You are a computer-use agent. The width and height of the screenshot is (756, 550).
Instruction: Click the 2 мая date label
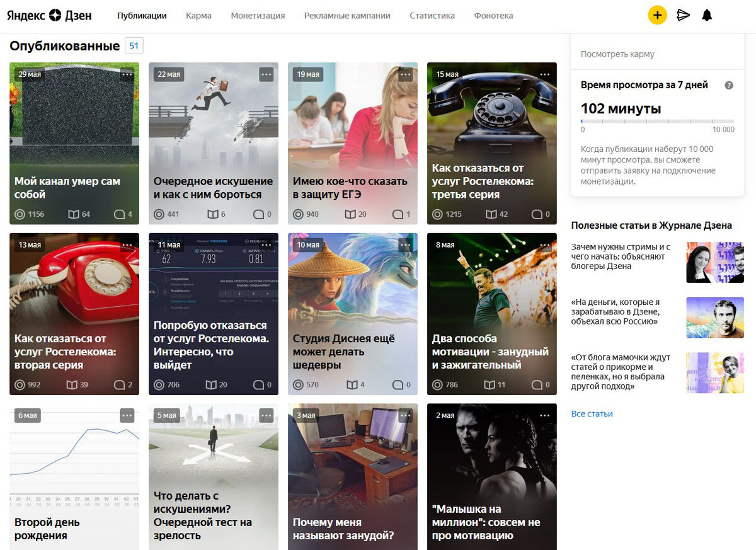click(445, 415)
